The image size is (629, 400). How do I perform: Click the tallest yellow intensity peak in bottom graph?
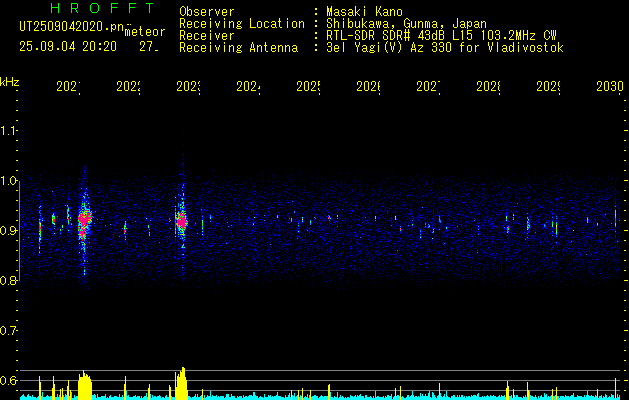pyautogui.click(x=183, y=383)
